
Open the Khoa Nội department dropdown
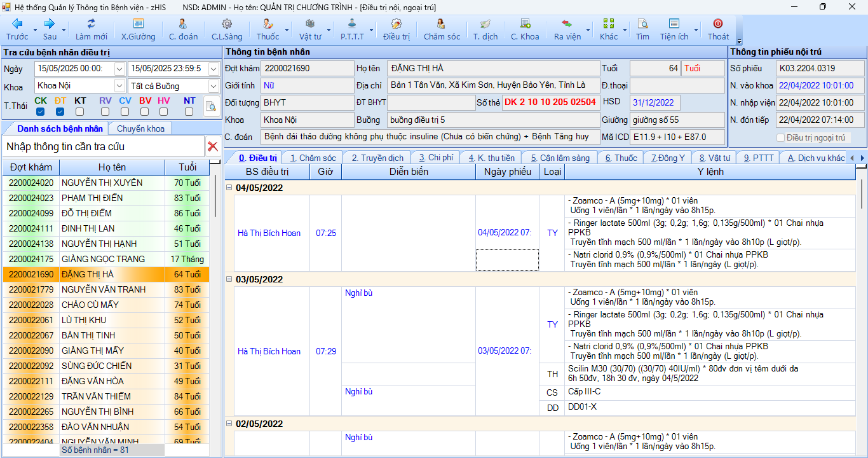pos(118,85)
